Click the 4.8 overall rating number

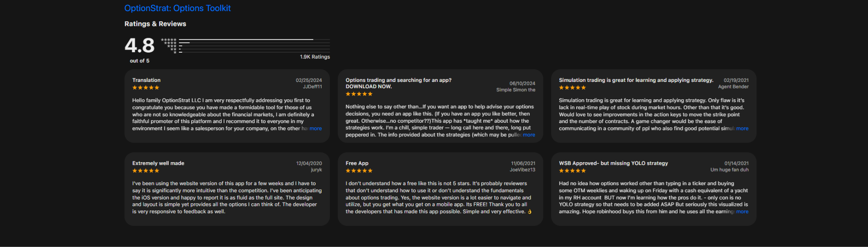tap(139, 45)
